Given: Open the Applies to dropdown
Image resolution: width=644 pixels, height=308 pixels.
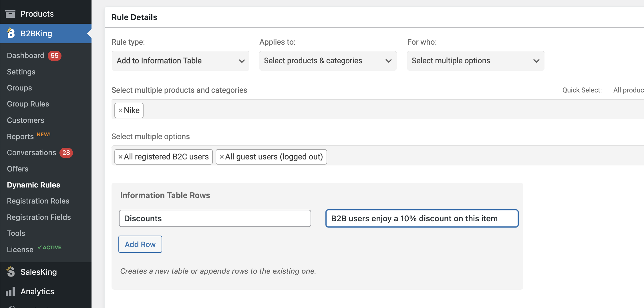Looking at the screenshot, I should point(328,61).
